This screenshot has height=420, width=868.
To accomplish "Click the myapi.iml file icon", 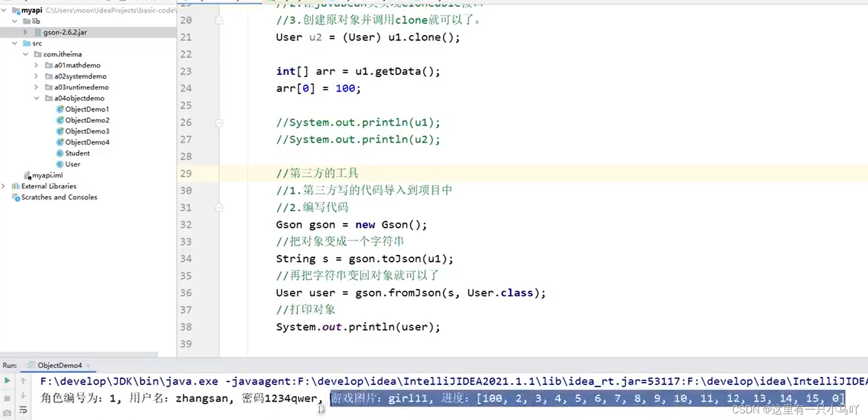I will point(27,175).
